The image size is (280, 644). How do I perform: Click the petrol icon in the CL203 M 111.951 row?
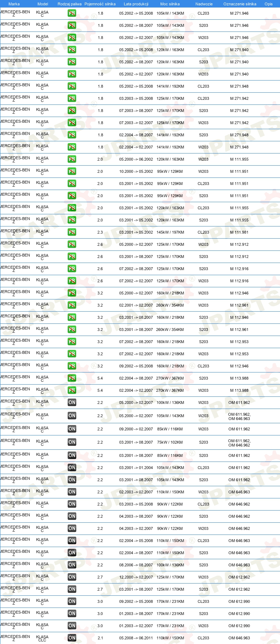tap(72, 184)
